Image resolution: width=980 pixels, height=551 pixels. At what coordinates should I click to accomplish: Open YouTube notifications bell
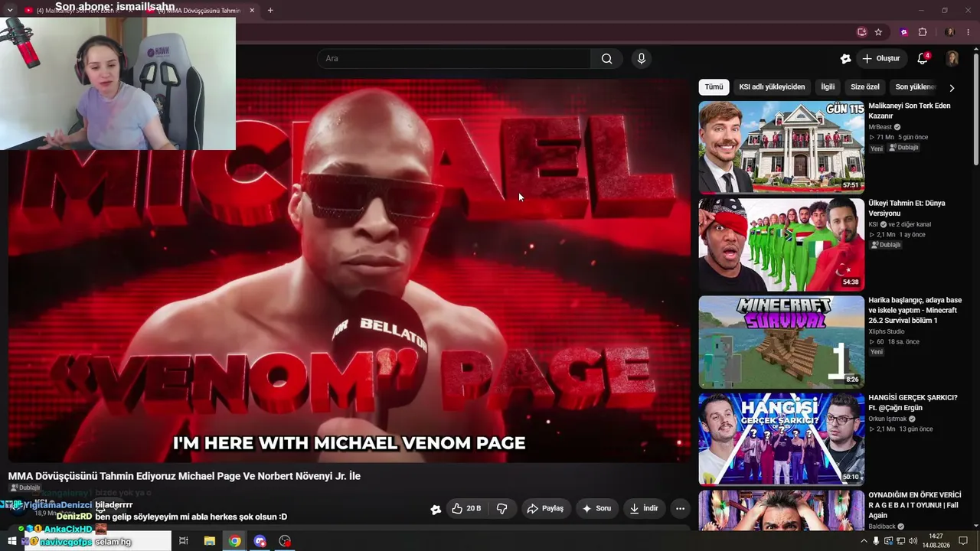tap(923, 59)
